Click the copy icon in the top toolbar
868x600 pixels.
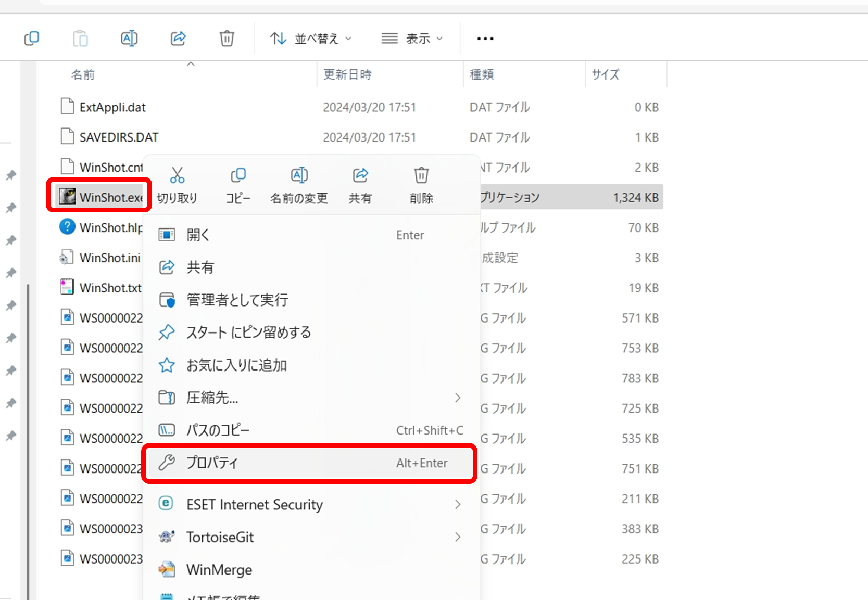32,37
